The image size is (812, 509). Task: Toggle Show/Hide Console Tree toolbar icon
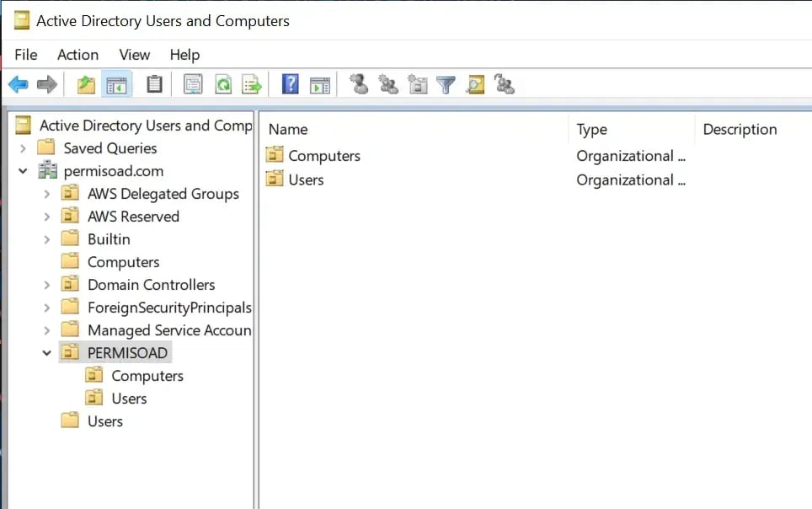tap(116, 84)
